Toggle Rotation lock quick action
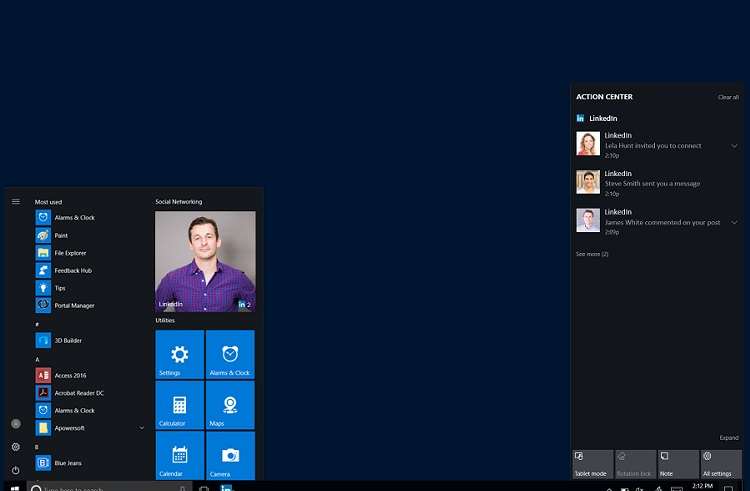 (x=636, y=464)
